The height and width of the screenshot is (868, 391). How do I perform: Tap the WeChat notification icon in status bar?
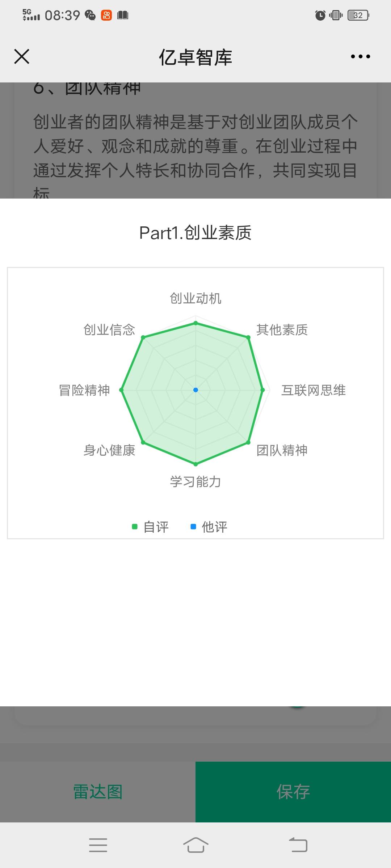pos(90,15)
